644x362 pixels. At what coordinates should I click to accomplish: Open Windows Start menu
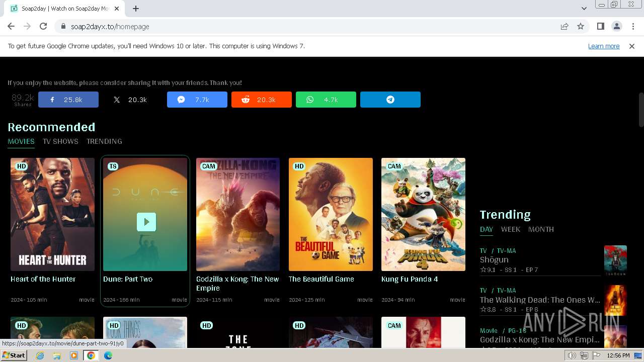(14, 355)
